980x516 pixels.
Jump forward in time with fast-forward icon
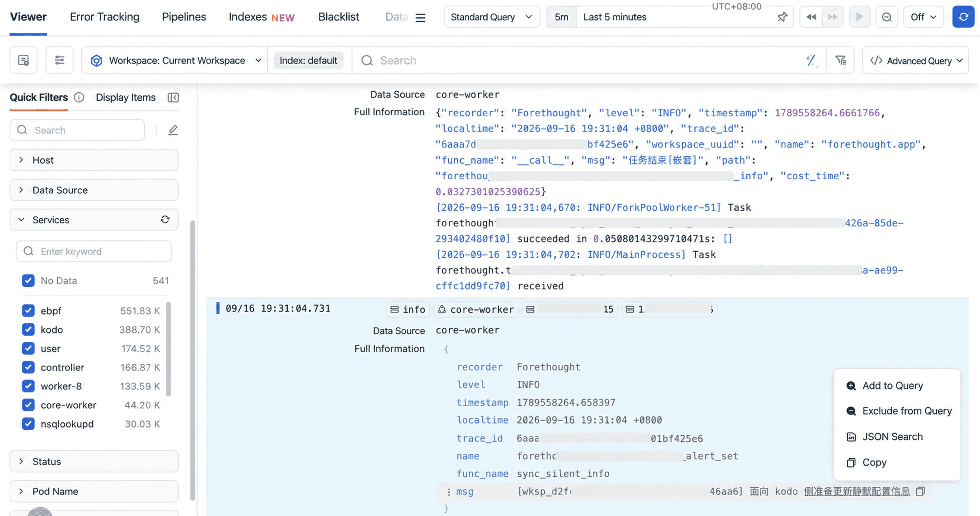point(832,17)
